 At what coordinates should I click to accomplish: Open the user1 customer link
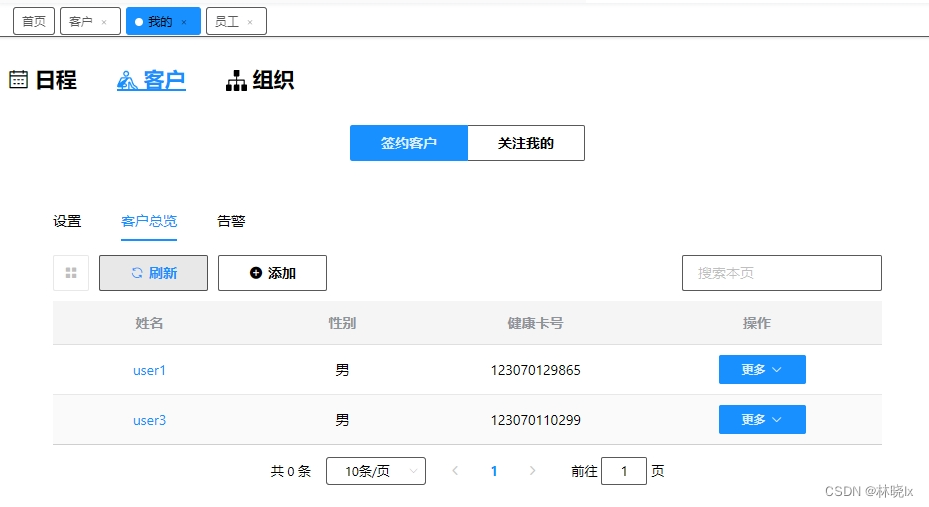coord(149,370)
